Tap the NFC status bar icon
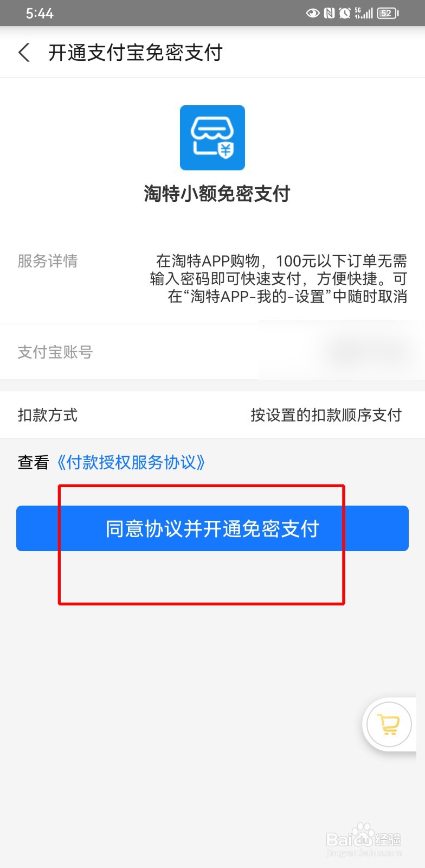 (329, 13)
